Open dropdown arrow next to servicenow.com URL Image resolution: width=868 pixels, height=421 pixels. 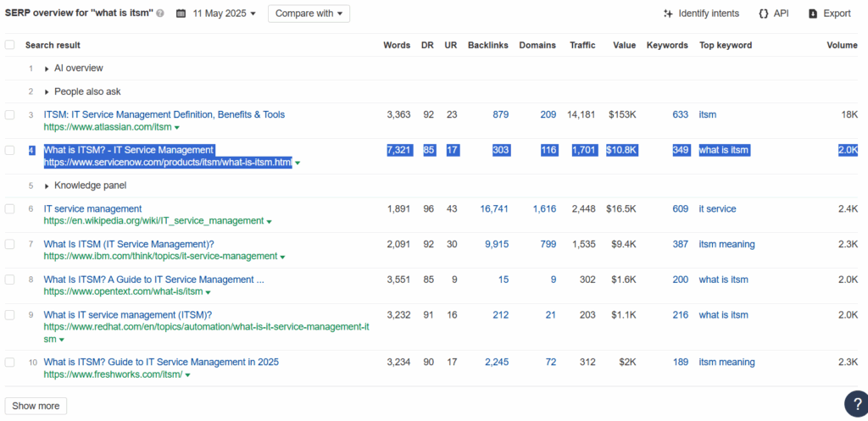(x=298, y=163)
